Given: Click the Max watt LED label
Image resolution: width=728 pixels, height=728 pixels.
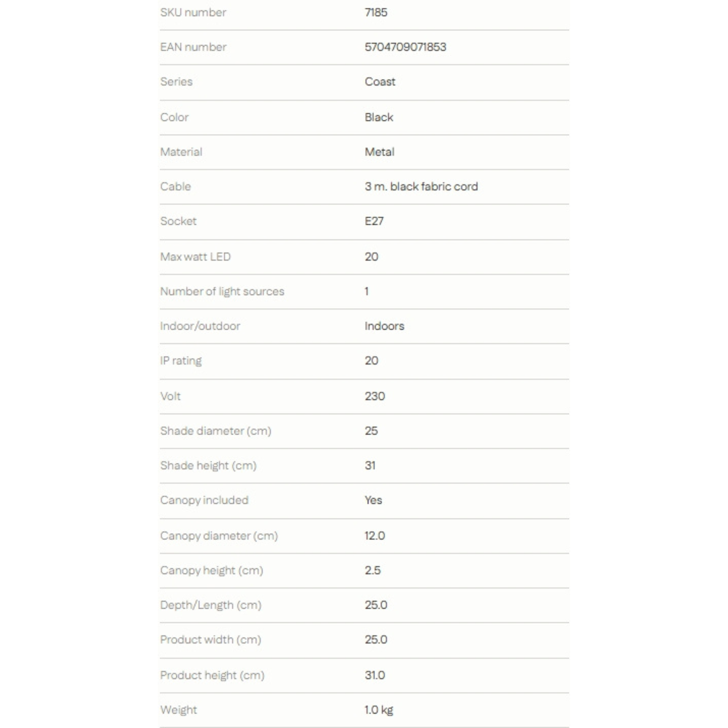Looking at the screenshot, I should [195, 257].
